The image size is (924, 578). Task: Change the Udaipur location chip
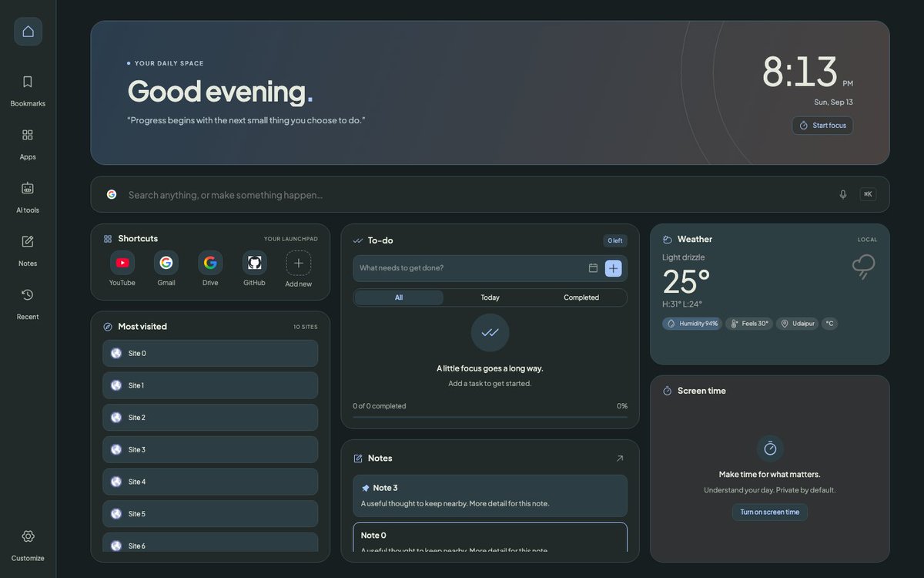[798, 324]
